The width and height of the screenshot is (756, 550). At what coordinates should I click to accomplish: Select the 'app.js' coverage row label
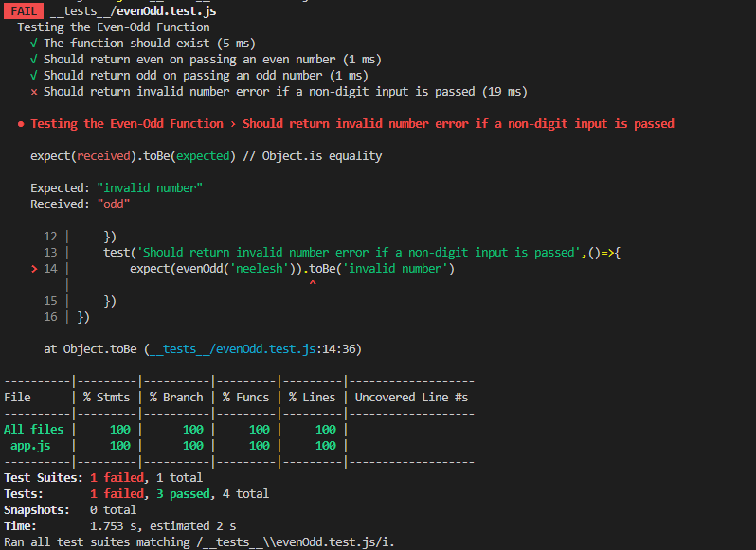click(x=30, y=446)
